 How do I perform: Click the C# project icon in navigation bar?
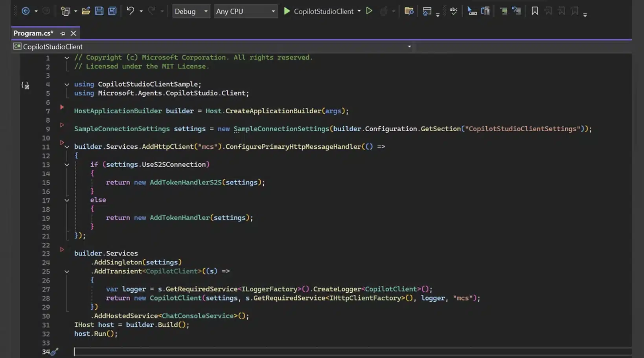[x=17, y=46]
